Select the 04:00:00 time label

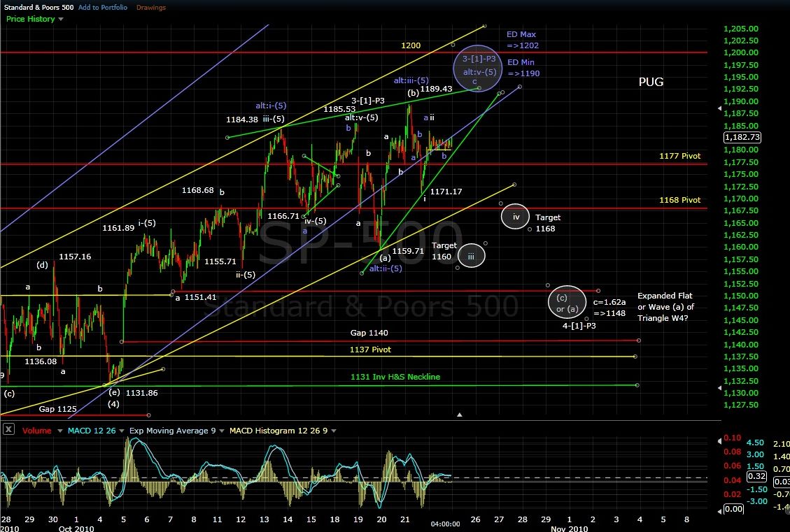click(446, 524)
